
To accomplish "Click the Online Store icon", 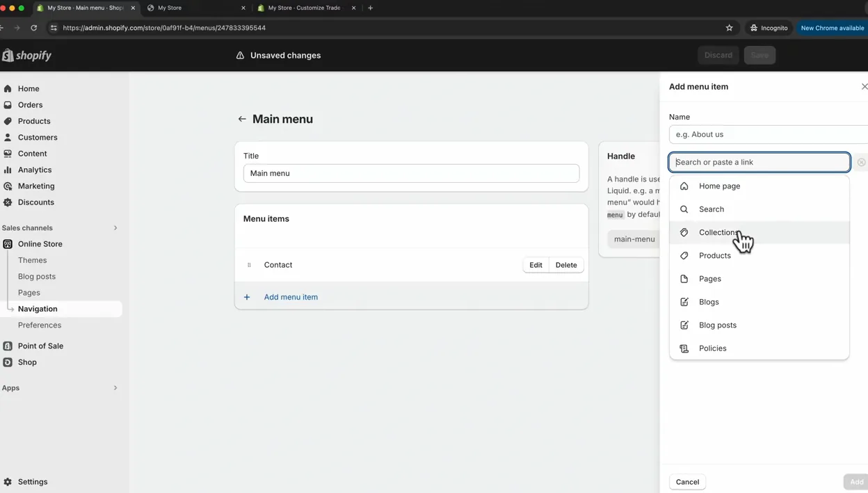I will [8, 244].
